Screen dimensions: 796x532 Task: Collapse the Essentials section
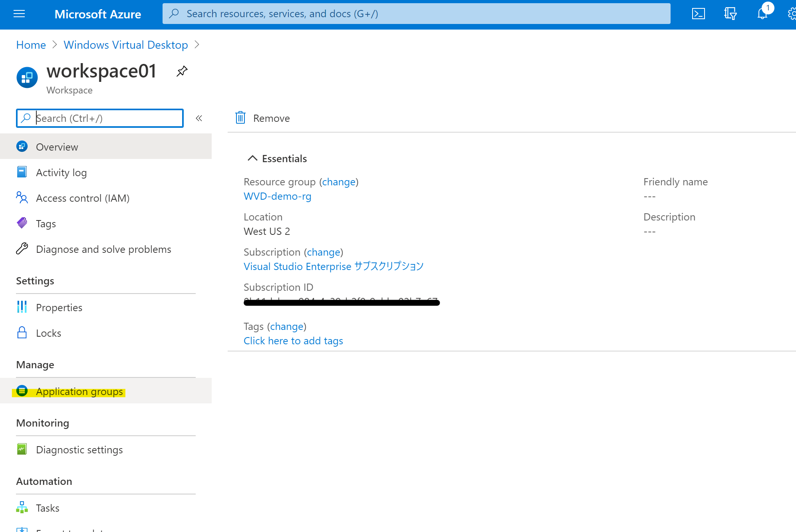[x=252, y=158]
